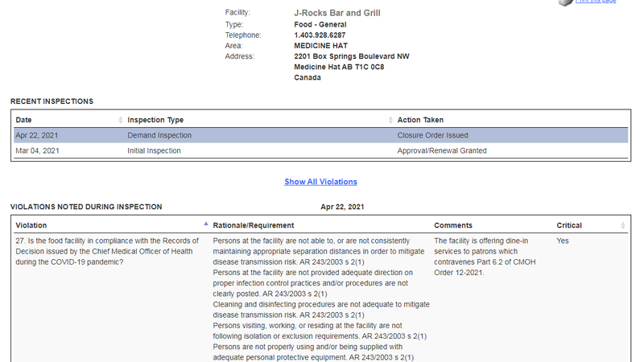Click the 2201 Box Springs Boulevard NW address
Screen dimensions: 644x362
point(352,56)
